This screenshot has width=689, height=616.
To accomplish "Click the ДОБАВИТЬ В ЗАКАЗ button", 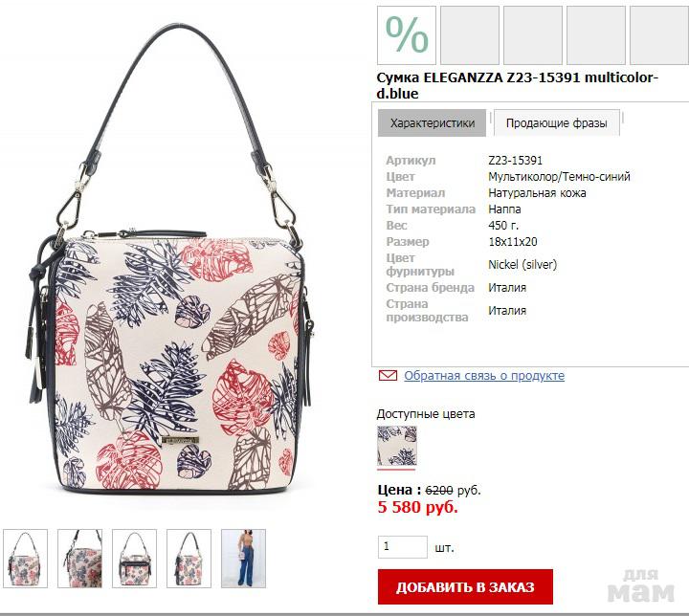I will [x=465, y=587].
